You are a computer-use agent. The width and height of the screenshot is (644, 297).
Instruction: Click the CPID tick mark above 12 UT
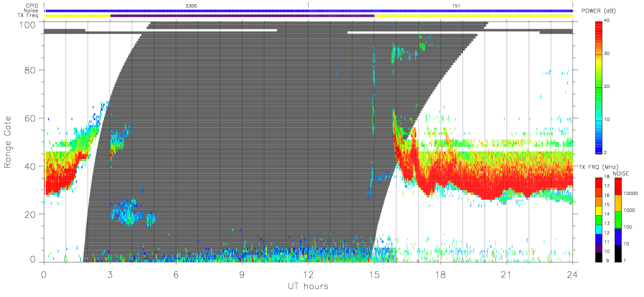click(308, 5)
